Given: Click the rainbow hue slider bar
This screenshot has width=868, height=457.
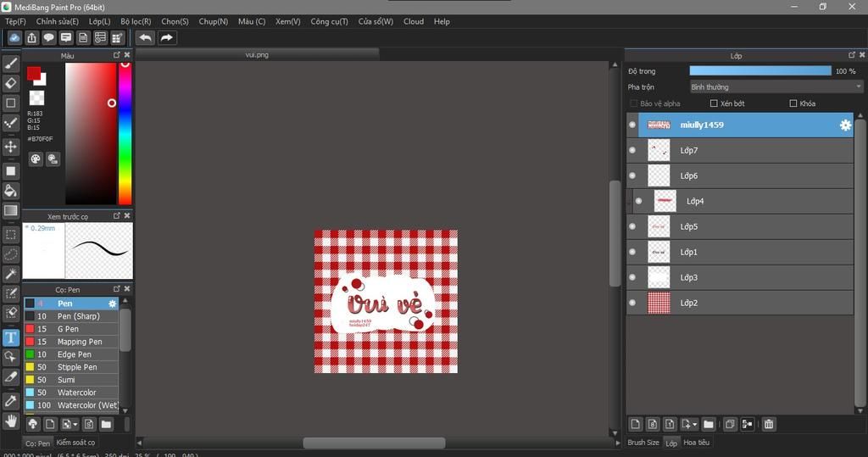Looking at the screenshot, I should tap(125, 133).
